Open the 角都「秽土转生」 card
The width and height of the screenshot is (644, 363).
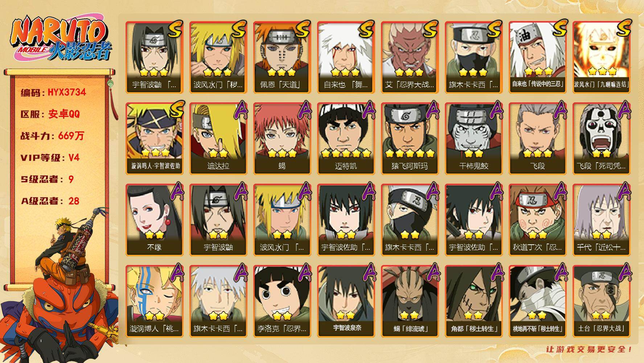pyautogui.click(x=473, y=301)
